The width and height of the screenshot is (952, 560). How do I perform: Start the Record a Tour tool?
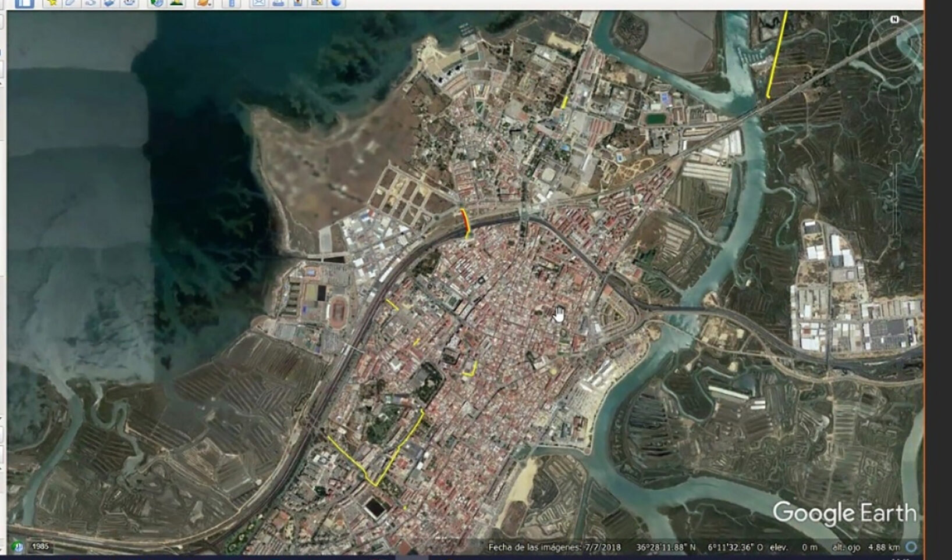129,3
